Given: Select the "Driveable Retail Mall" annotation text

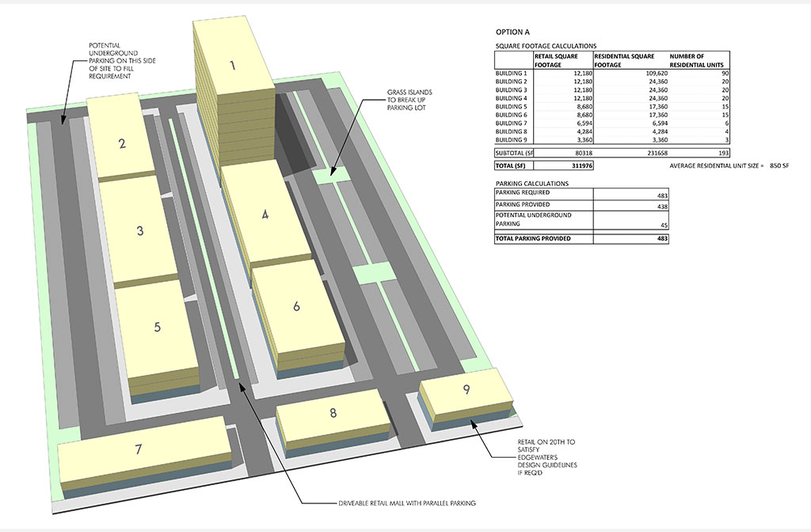Looking at the screenshot, I should point(395,503).
